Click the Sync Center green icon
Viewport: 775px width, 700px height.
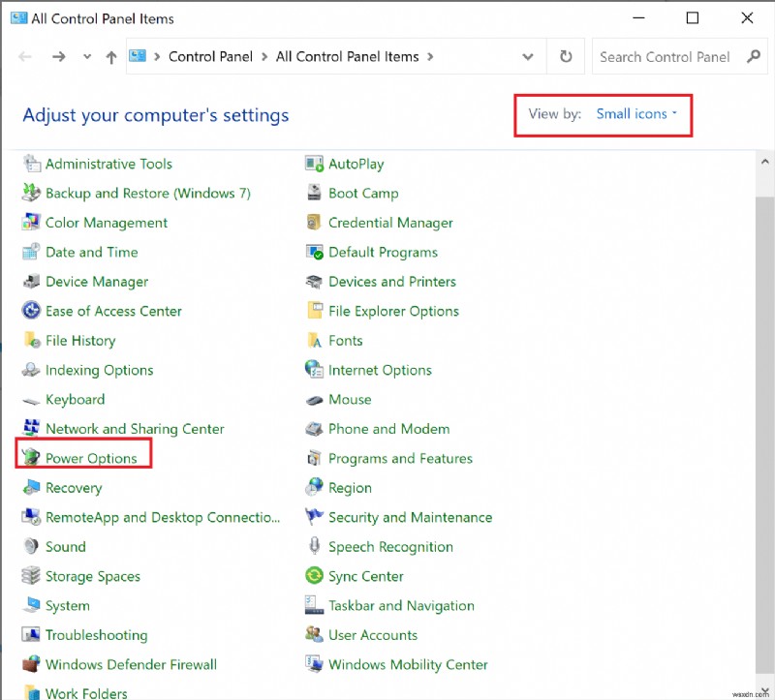point(314,576)
